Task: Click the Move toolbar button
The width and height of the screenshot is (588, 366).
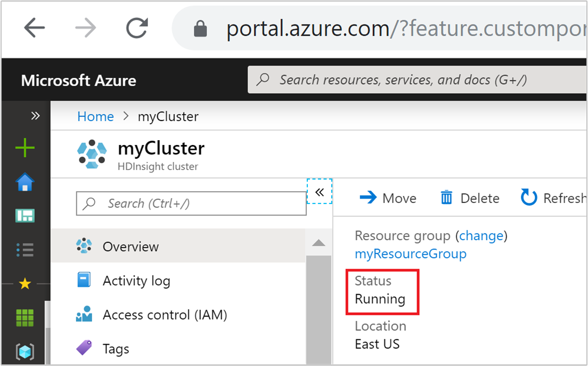Action: (x=388, y=198)
